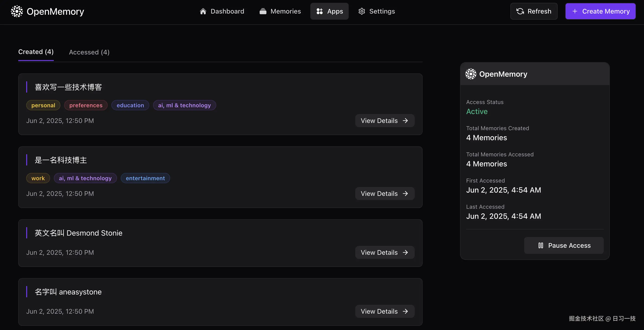
Task: Select the Created (4) tab
Action: [36, 52]
